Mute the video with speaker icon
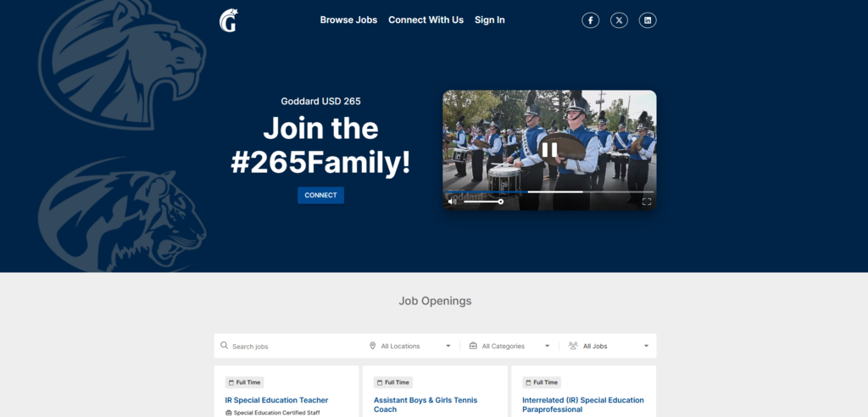 pos(453,202)
